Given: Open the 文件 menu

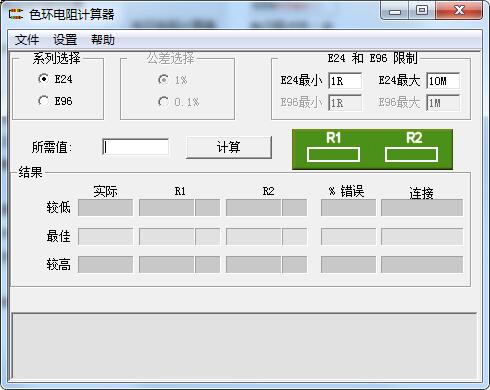Looking at the screenshot, I should coord(27,40).
